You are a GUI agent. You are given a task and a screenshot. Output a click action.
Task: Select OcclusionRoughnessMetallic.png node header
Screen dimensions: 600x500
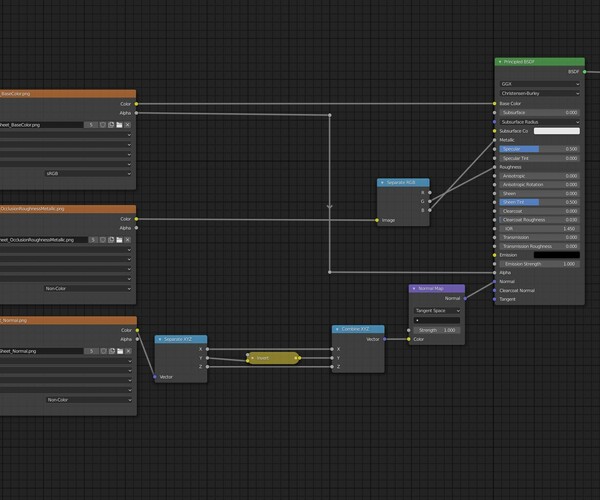click(68, 209)
